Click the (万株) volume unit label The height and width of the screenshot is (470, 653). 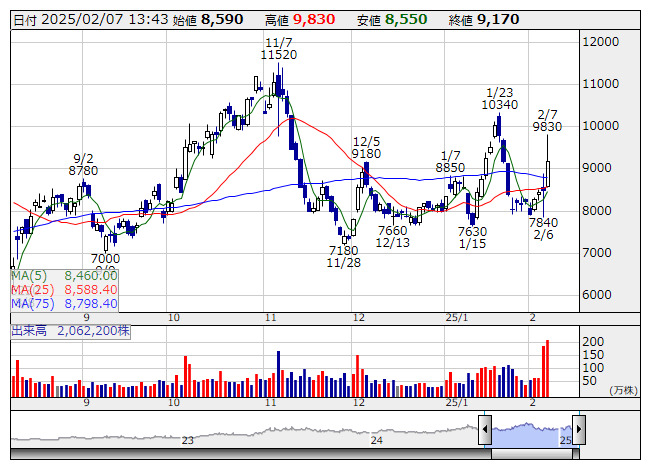(623, 390)
